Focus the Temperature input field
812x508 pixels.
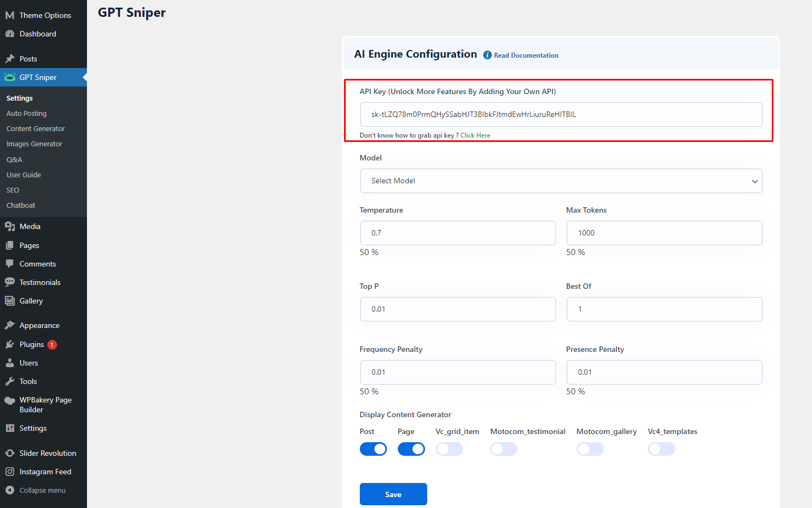[x=458, y=233]
